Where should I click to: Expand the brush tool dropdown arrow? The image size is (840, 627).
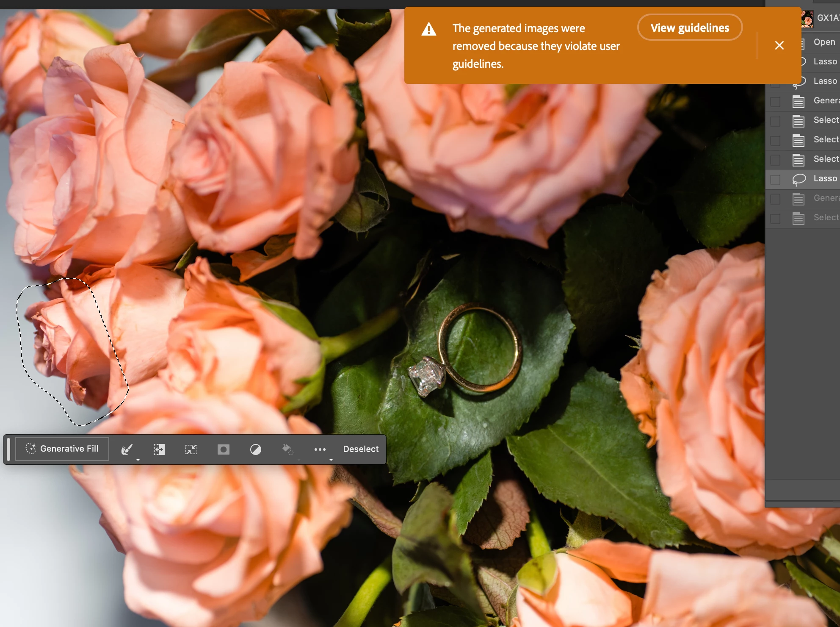pos(138,460)
